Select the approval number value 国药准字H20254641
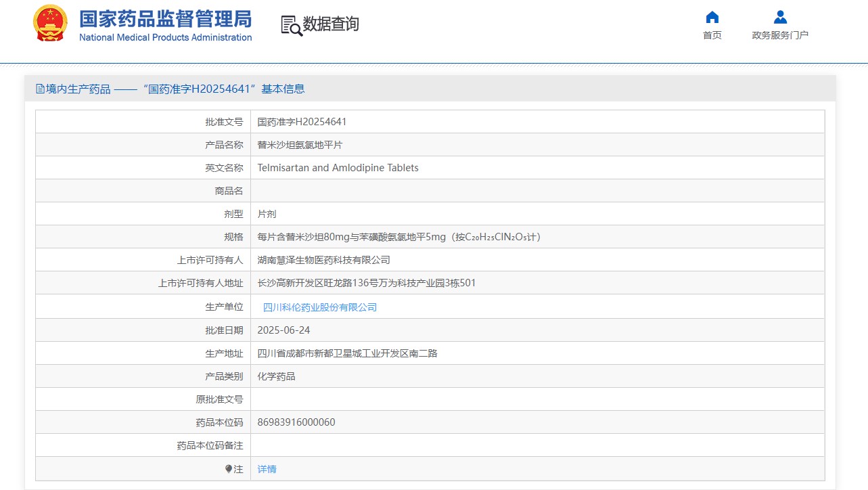Screen dimensions: 868x490 click(x=302, y=122)
